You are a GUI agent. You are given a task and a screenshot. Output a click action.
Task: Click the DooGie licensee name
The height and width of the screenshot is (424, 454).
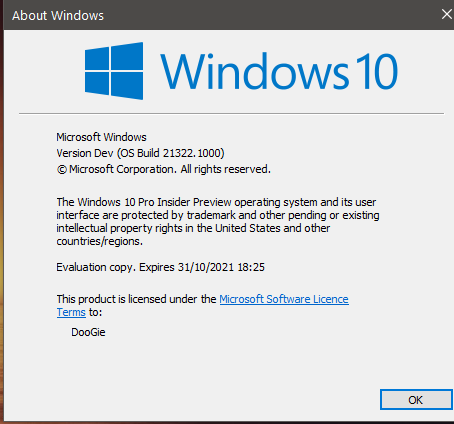pos(88,332)
